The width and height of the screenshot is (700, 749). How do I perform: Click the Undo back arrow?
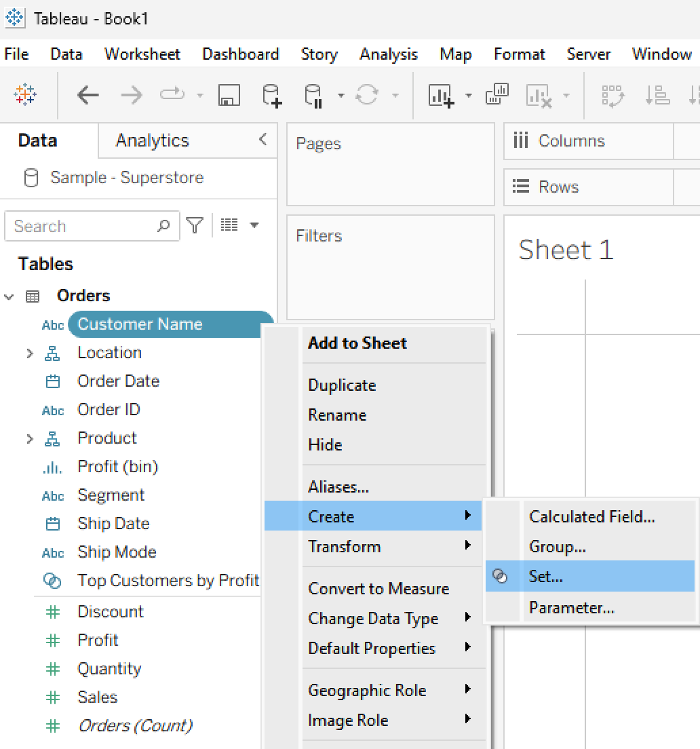pyautogui.click(x=88, y=95)
